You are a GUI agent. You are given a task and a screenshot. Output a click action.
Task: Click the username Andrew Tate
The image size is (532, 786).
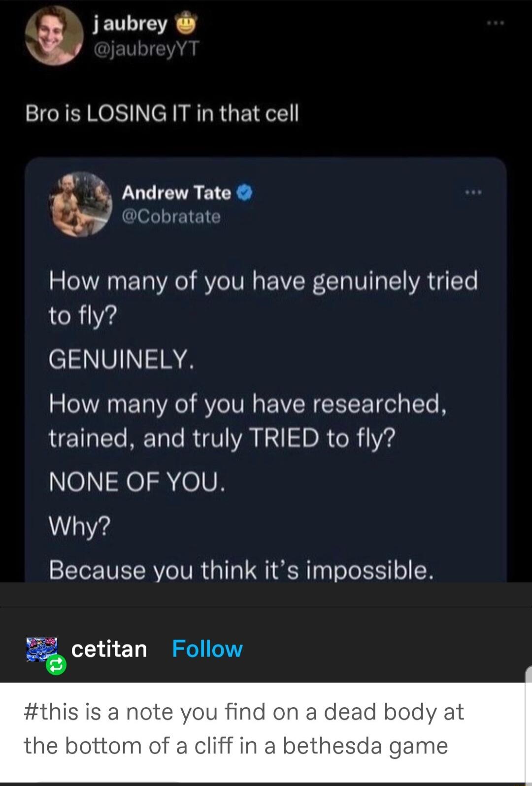click(176, 194)
